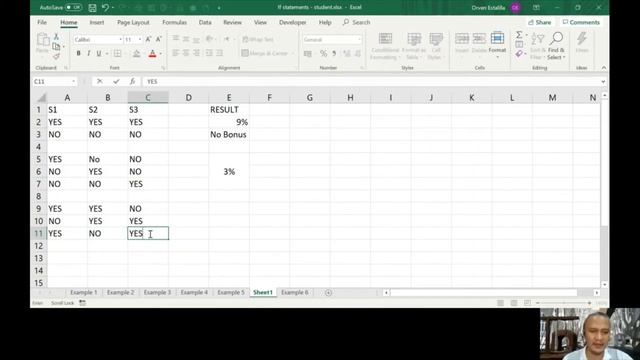Click the Cell Styles icon
This screenshot has height=360, width=640.
coord(436,39)
